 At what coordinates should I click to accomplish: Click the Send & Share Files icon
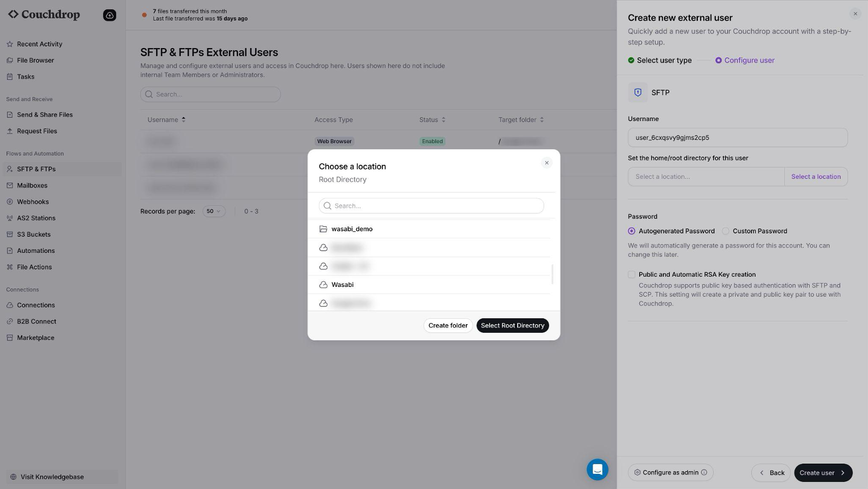point(10,115)
